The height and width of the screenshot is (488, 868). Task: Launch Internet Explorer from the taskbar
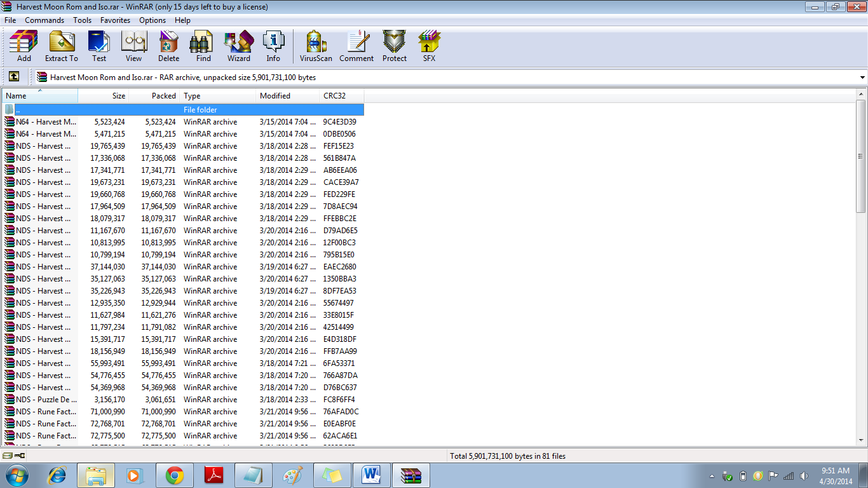coord(58,475)
